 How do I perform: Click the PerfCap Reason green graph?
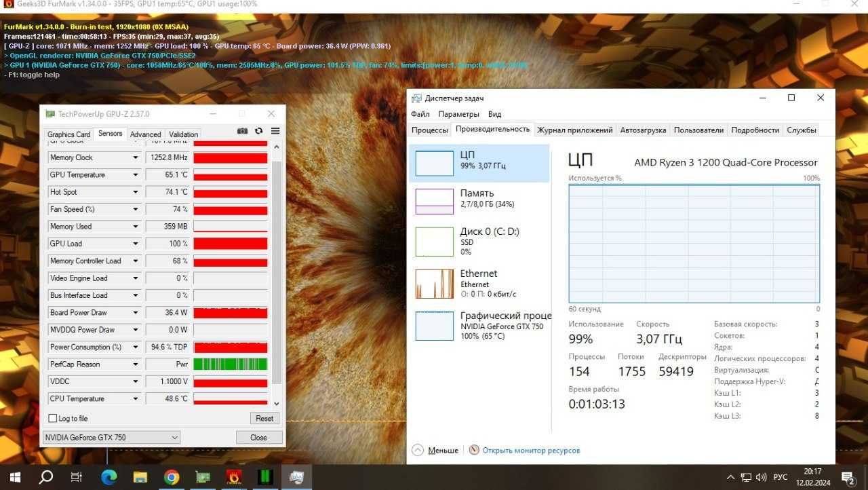click(x=231, y=364)
